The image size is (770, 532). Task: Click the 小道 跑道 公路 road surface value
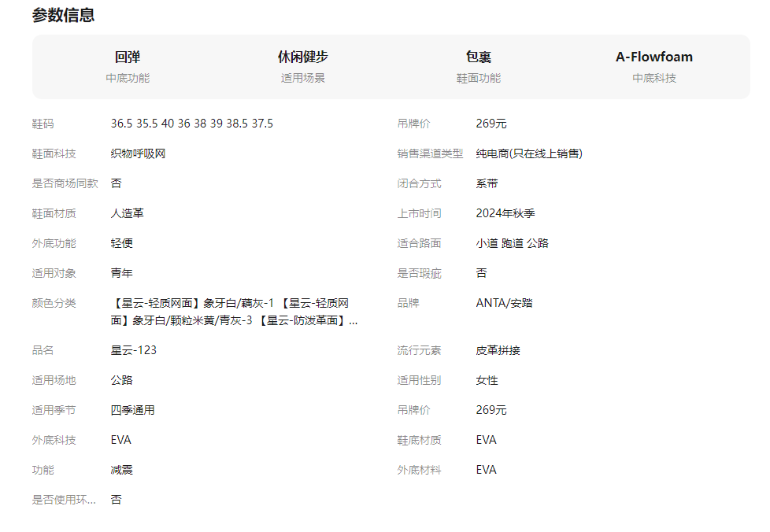coord(512,243)
